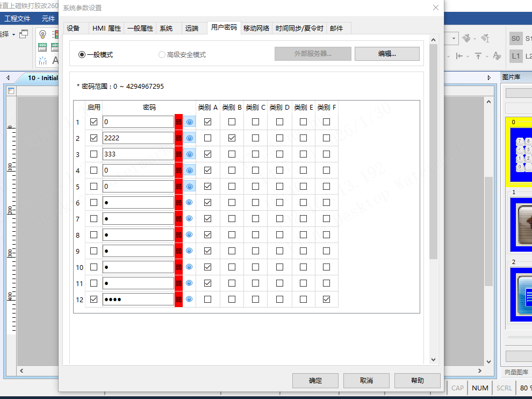Reveal the password in row 6
This screenshot has width=532, height=399.
coord(189,202)
